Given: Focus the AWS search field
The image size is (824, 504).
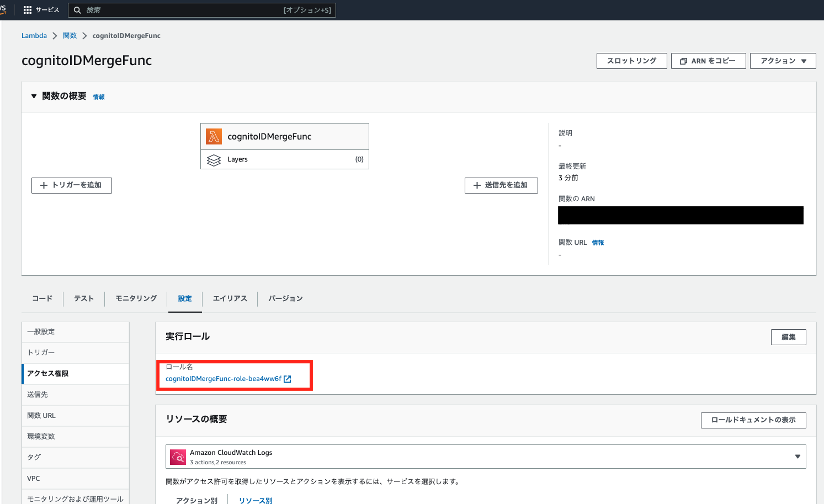Looking at the screenshot, I should pyautogui.click(x=201, y=10).
